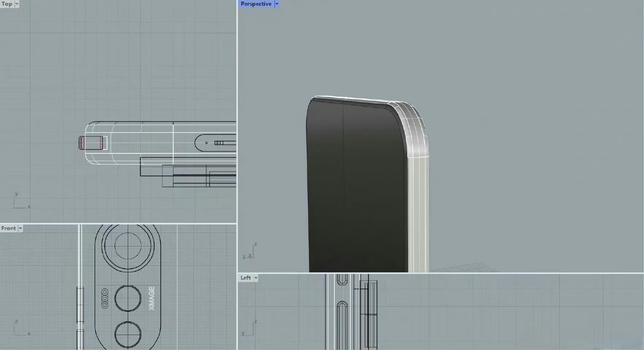Select the bottom camera lens circle in Front view

[x=128, y=335]
